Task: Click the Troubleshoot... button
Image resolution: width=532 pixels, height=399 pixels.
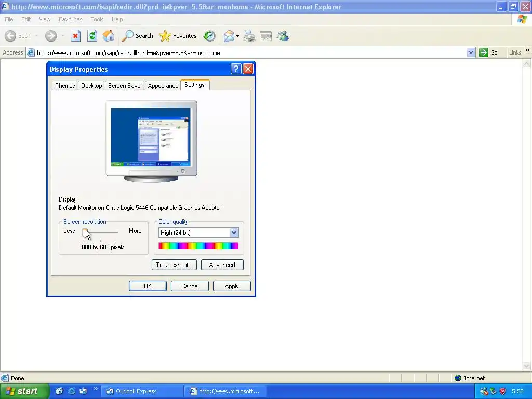Action: [x=174, y=265]
